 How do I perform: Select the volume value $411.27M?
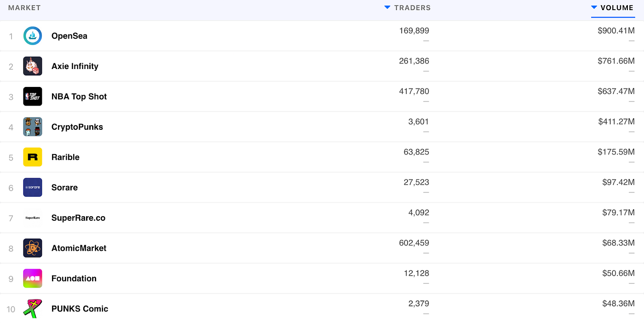[x=616, y=122]
